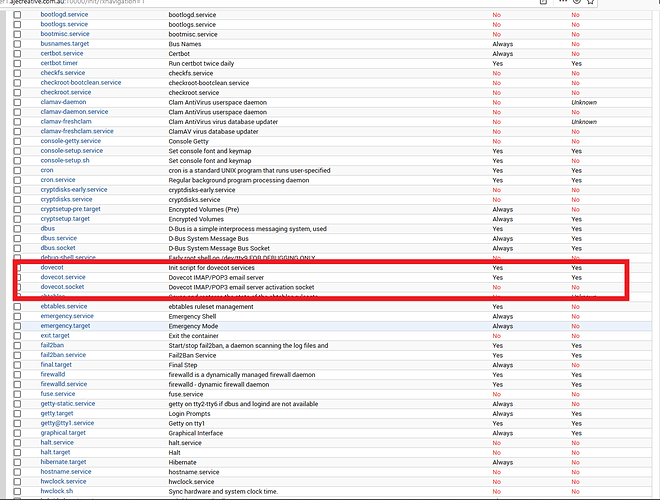Open the dovecot.service link
660x500 pixels.
(x=63, y=277)
